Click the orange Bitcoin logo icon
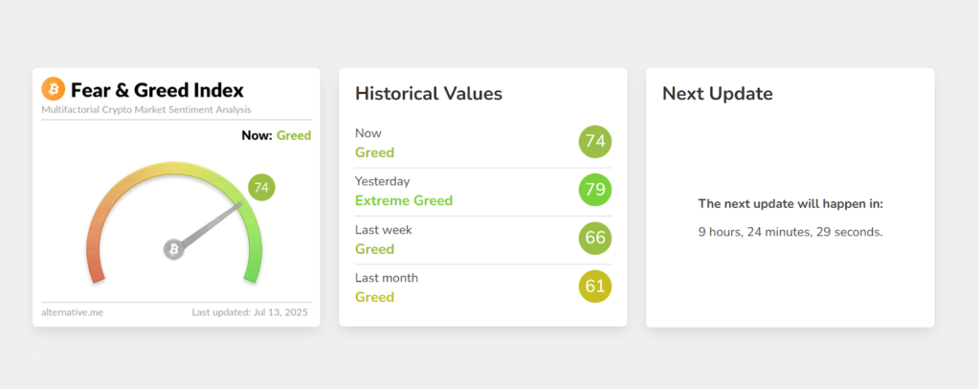 [x=54, y=89]
